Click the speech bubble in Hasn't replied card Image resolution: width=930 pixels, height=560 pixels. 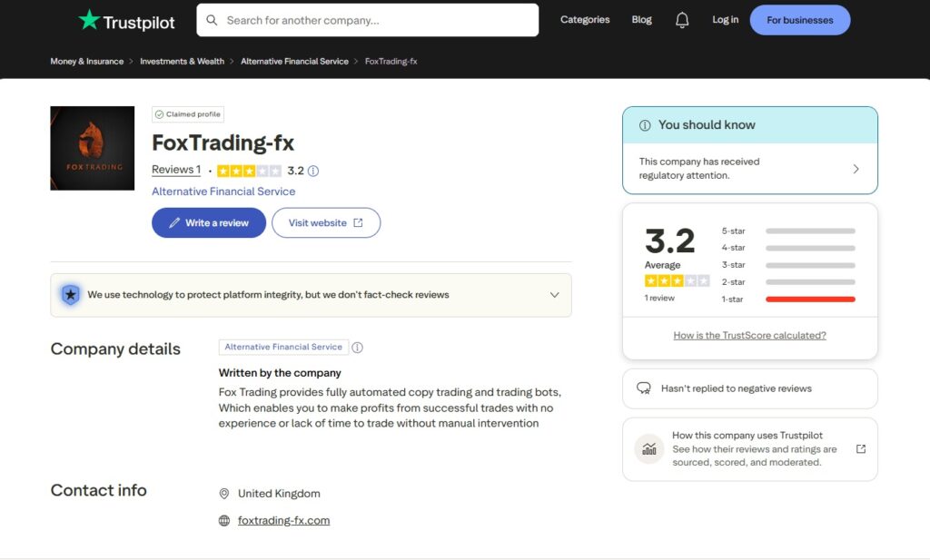(x=644, y=388)
